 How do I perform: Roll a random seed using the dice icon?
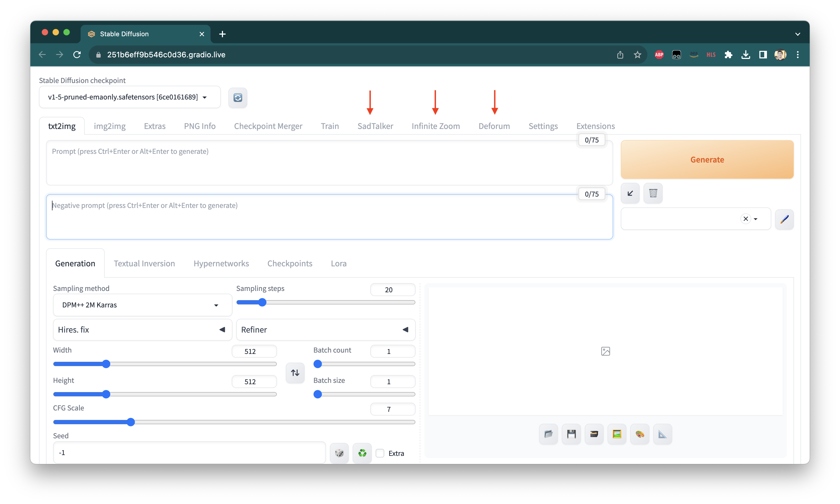pos(339,453)
